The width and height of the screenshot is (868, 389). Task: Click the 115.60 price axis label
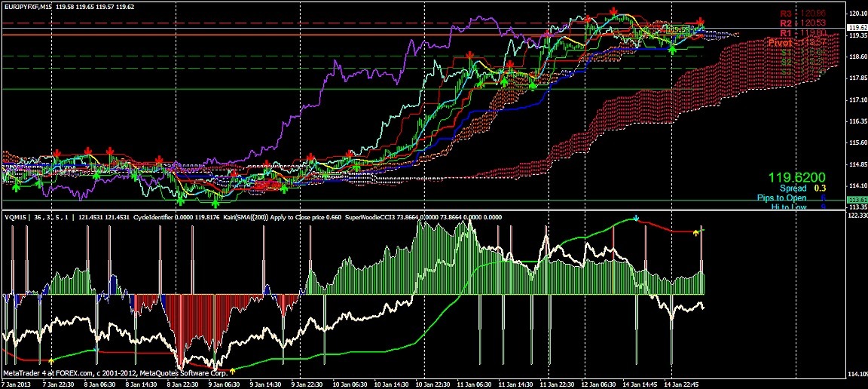click(x=858, y=142)
